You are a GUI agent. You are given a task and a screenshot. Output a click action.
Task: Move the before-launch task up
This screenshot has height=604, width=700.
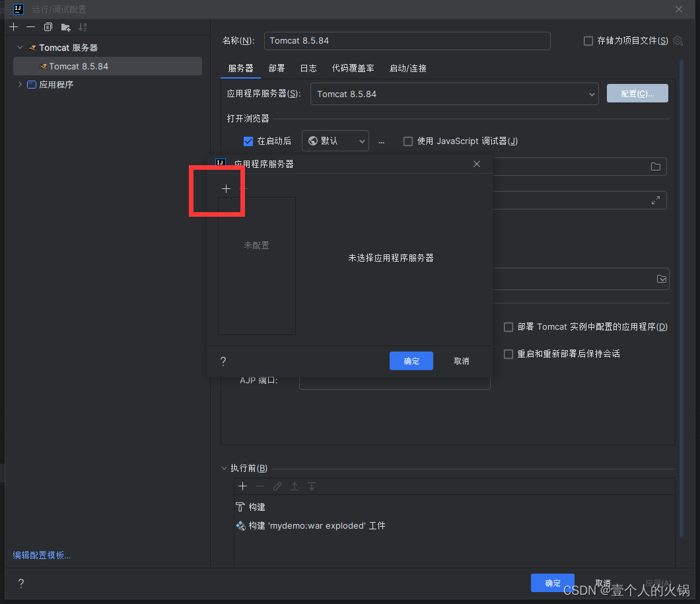pos(295,486)
